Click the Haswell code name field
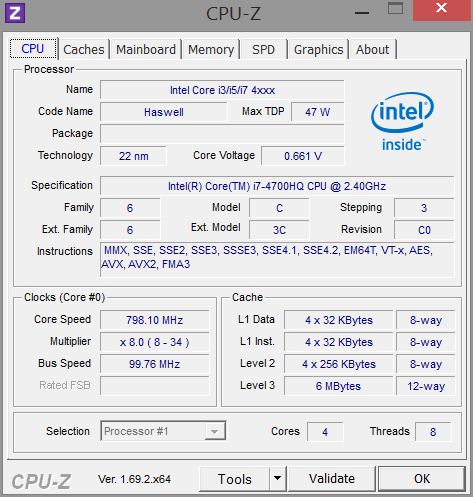473x497 pixels. click(x=164, y=112)
